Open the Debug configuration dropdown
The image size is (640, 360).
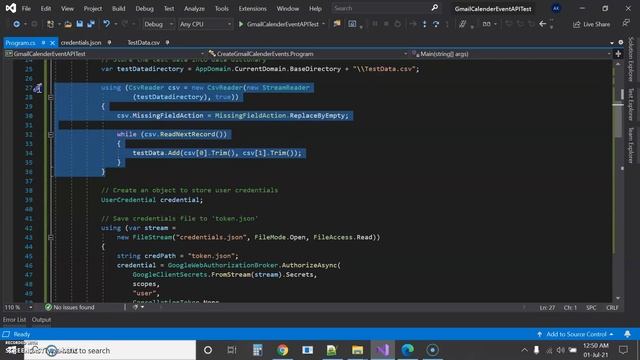[158, 24]
